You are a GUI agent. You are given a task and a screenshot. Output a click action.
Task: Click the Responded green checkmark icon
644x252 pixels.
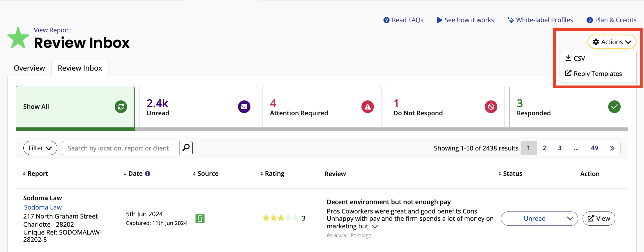(614, 107)
